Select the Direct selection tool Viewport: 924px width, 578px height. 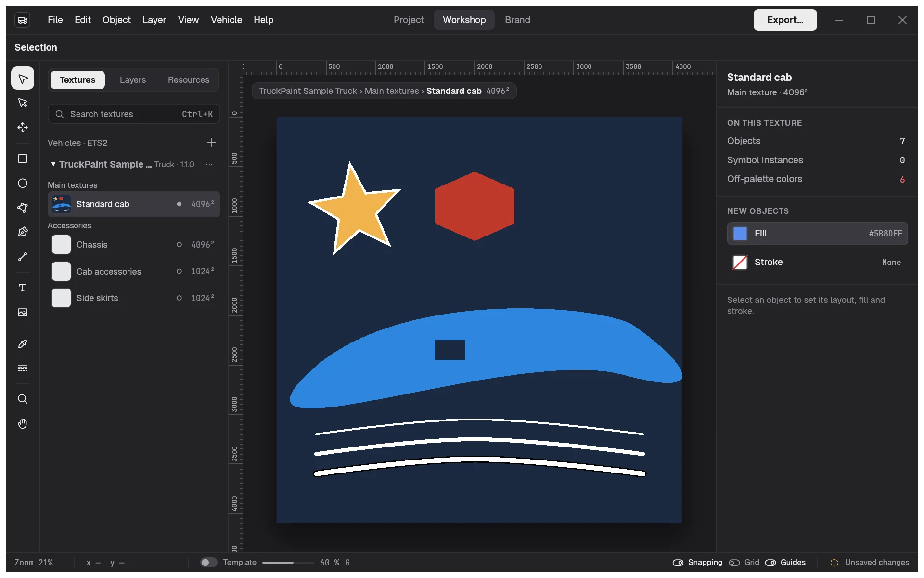tap(23, 103)
